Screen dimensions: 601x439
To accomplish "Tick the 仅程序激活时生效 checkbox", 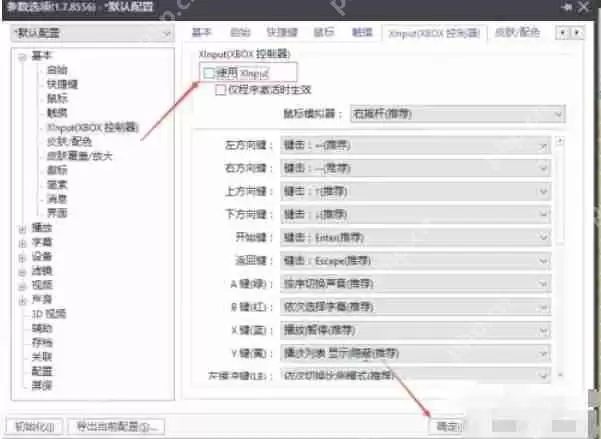I will pos(220,90).
